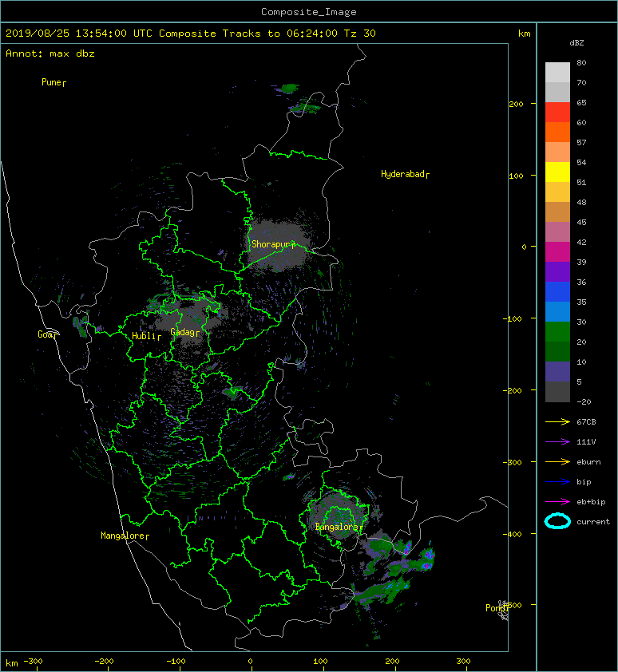The height and width of the screenshot is (672, 618).
Task: Click the Pondi location label
Action: (497, 608)
